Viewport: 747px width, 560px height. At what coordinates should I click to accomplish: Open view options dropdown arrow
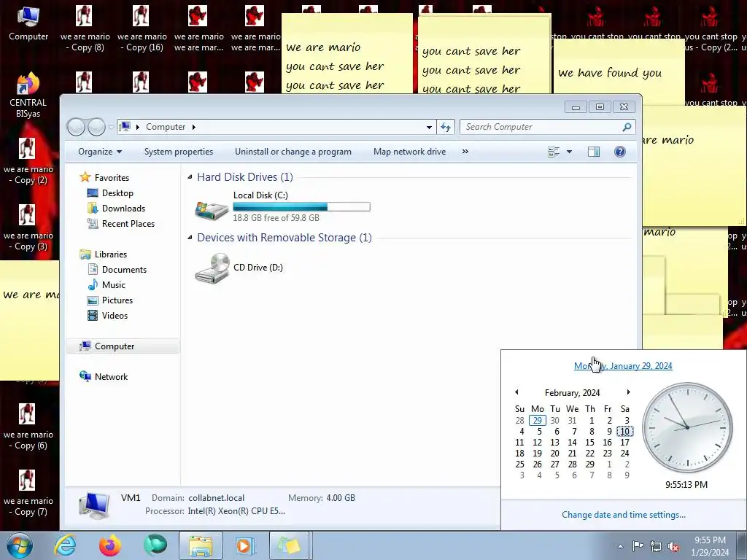pyautogui.click(x=569, y=152)
